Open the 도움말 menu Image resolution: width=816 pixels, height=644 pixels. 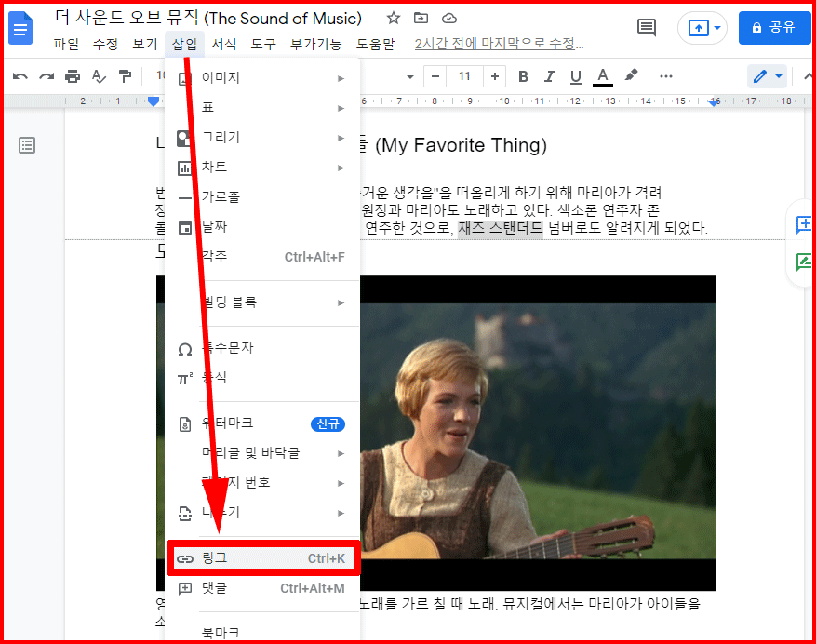click(x=376, y=45)
